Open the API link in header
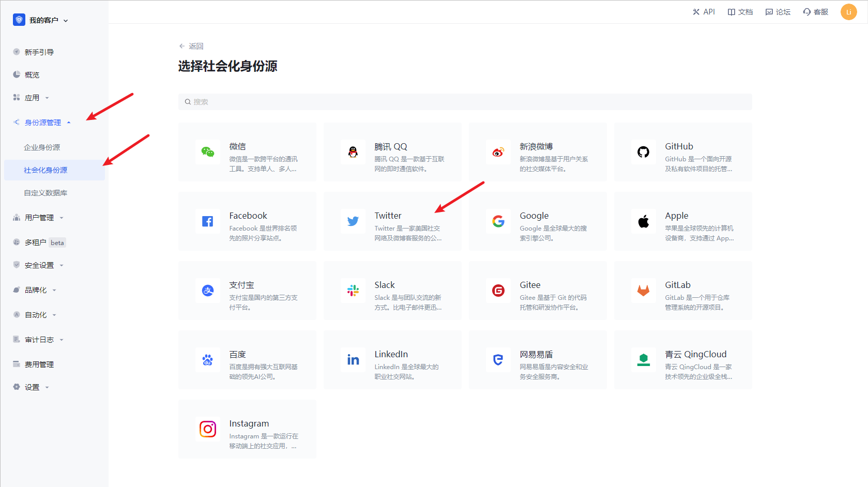The width and height of the screenshot is (868, 487). 704,12
